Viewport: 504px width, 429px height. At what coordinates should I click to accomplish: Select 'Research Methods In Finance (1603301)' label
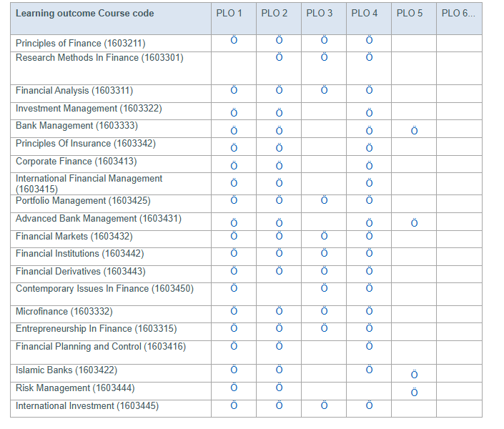pyautogui.click(x=99, y=58)
